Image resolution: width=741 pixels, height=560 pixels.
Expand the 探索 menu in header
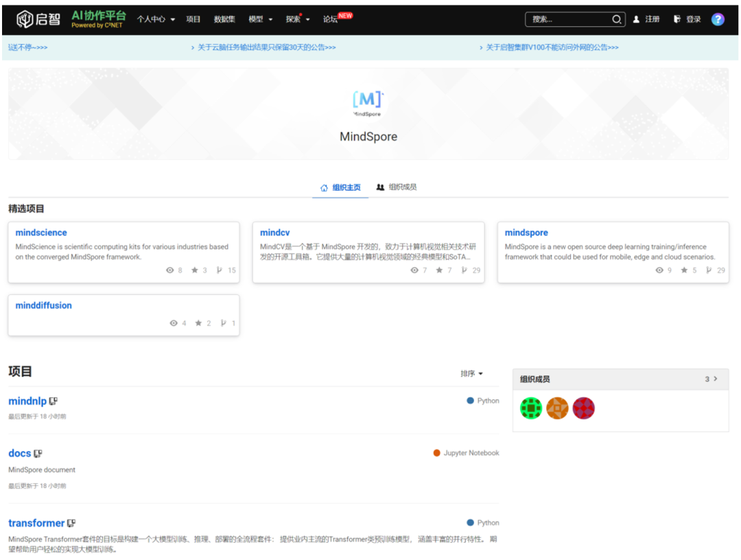(x=298, y=19)
